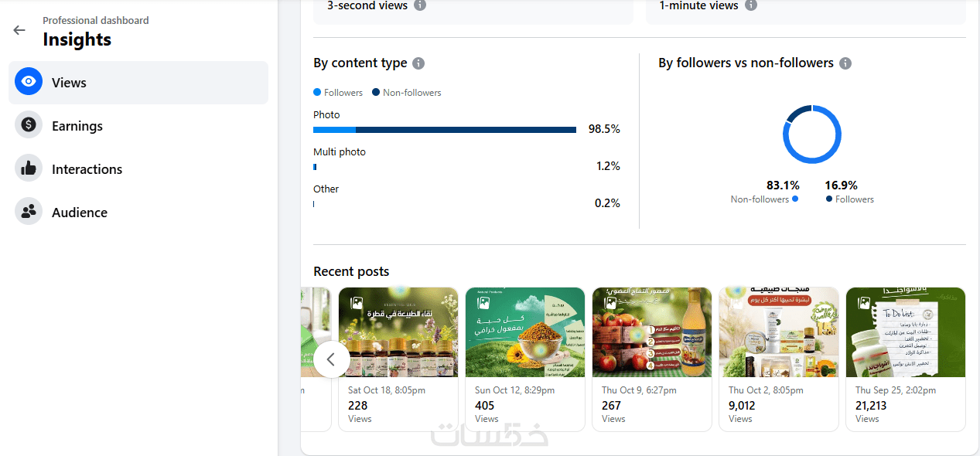Select the Views eye icon
This screenshot has height=456, width=980.
[29, 82]
